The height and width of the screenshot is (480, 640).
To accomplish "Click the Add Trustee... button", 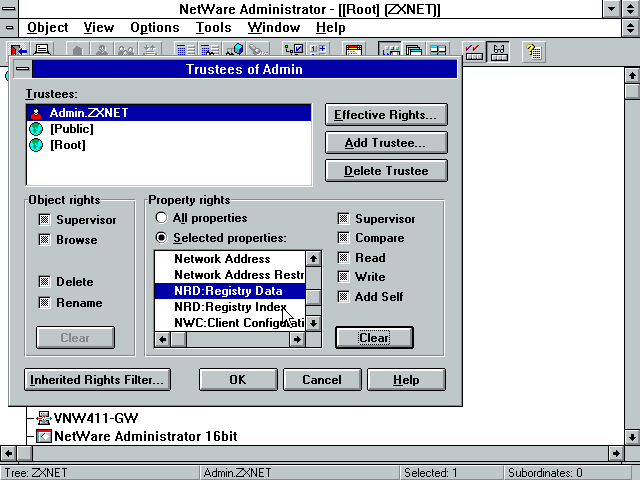I will [386, 142].
